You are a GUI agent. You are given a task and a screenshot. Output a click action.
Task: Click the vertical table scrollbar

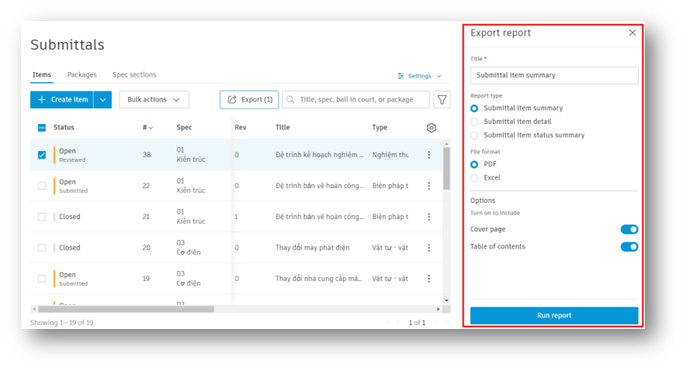coord(446,169)
